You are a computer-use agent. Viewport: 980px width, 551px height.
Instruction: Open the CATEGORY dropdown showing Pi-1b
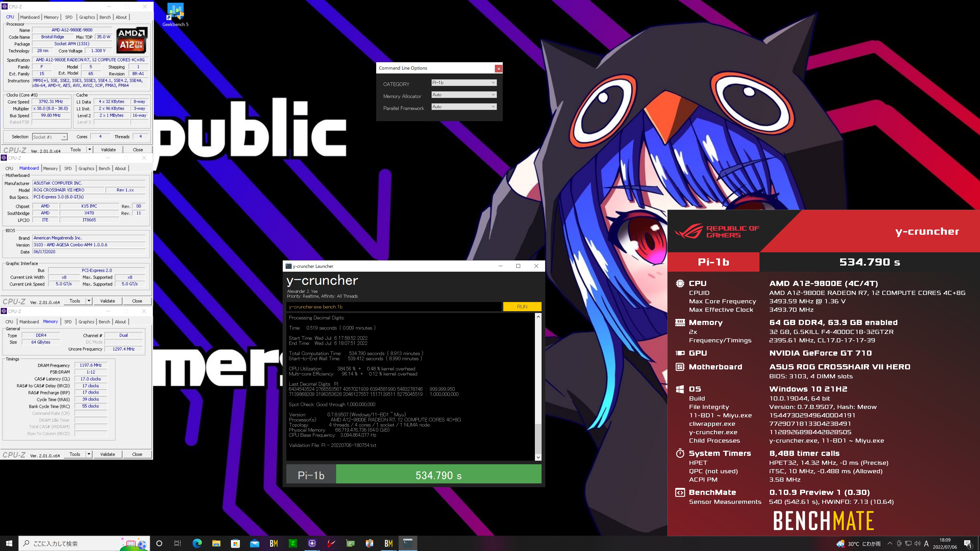464,82
